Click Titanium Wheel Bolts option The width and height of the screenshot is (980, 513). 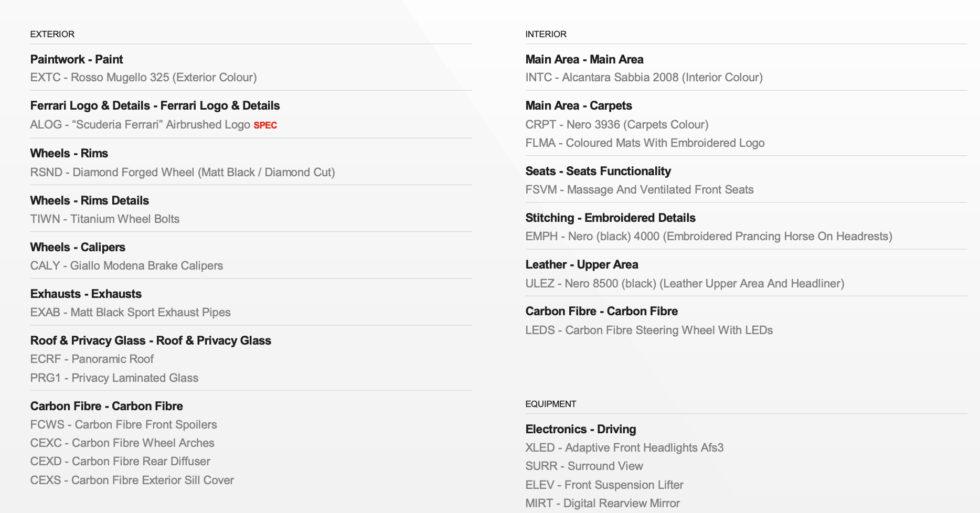(105, 219)
